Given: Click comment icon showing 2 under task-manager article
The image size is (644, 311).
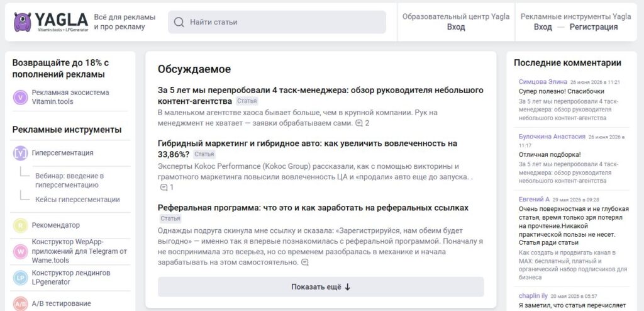Looking at the screenshot, I should 359,123.
